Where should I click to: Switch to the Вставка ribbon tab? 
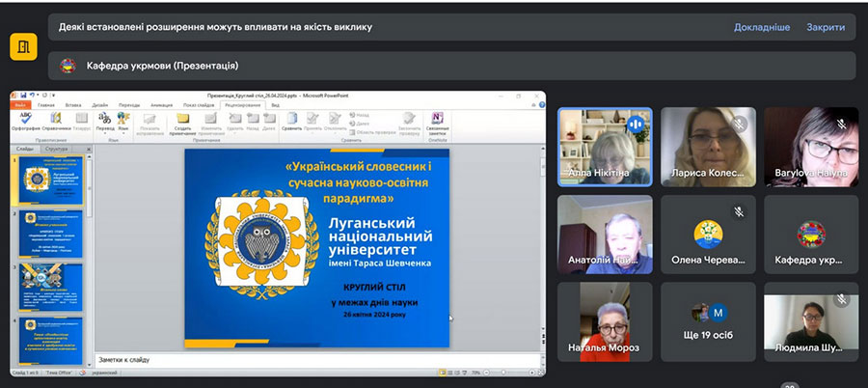[73, 104]
